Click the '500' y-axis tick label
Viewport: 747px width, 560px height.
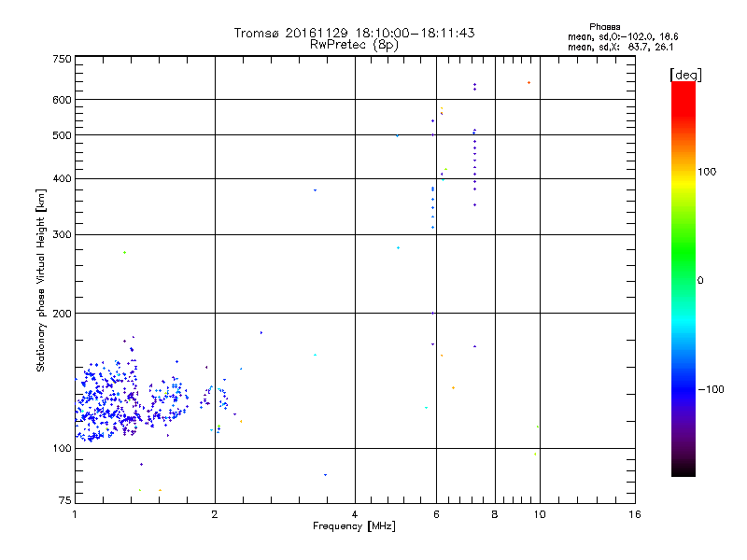(x=62, y=135)
